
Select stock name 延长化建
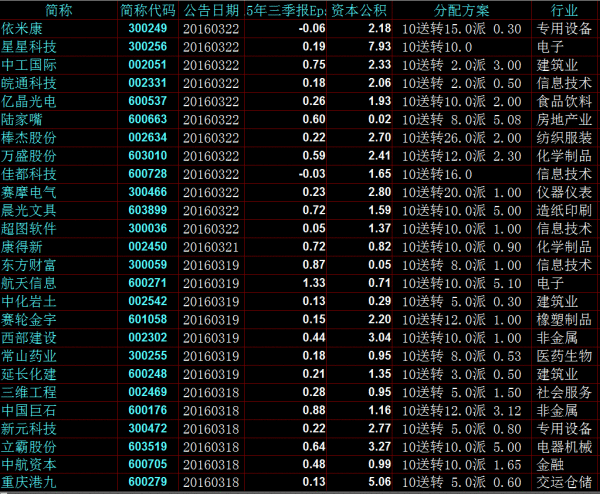tap(29, 374)
